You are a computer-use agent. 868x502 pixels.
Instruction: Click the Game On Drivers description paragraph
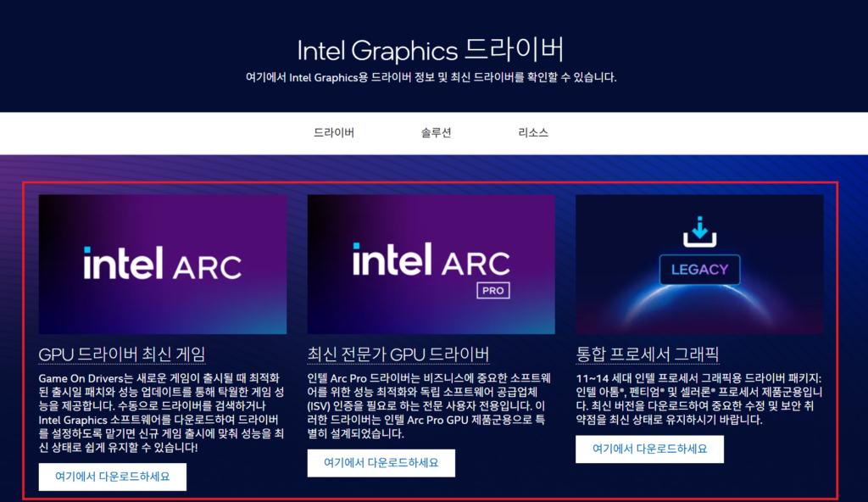pos(161,411)
